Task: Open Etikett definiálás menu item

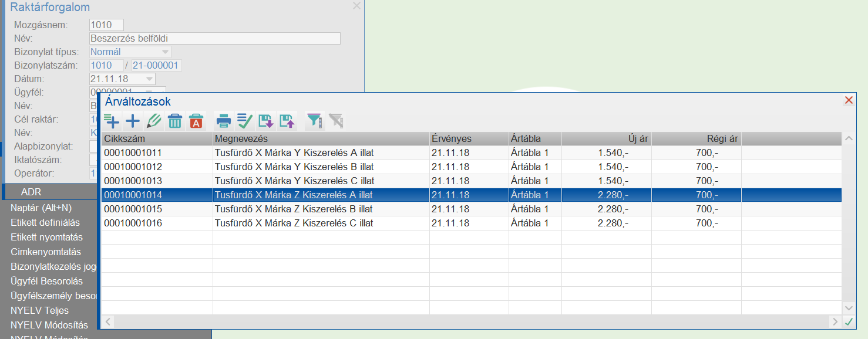Action: (45, 222)
